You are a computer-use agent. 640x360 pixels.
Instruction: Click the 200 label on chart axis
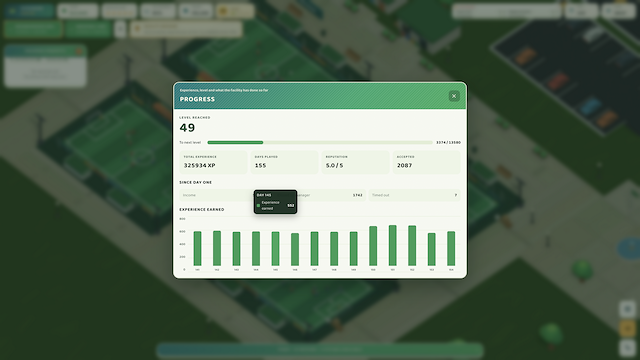click(182, 257)
